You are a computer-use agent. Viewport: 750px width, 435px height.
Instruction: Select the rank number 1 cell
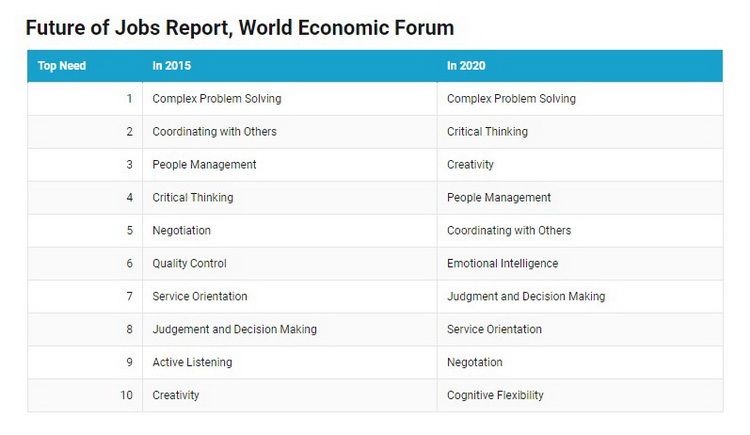[129, 99]
